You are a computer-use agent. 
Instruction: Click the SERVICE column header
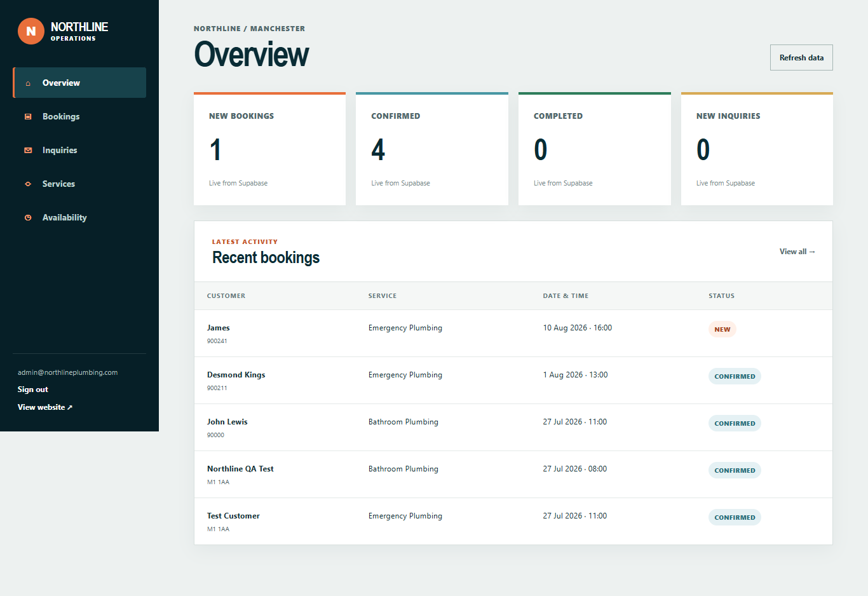383,296
